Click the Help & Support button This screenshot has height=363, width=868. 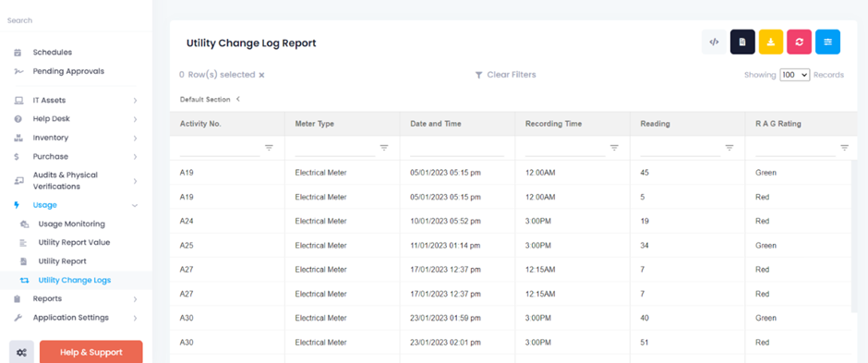coord(91,353)
